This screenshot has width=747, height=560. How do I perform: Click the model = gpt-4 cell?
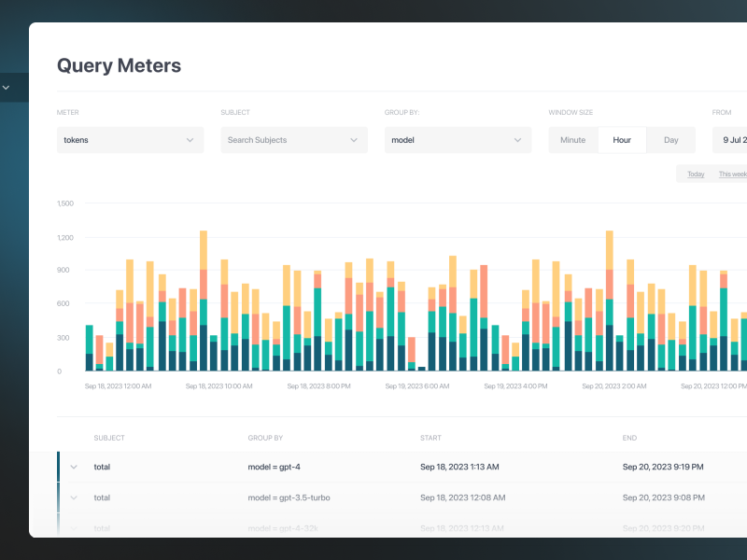(274, 468)
